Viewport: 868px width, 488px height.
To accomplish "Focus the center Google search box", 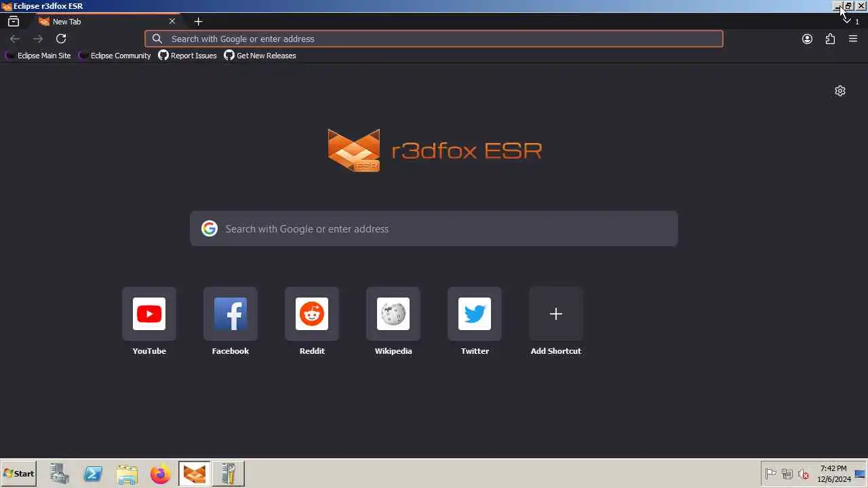I will 434,228.
